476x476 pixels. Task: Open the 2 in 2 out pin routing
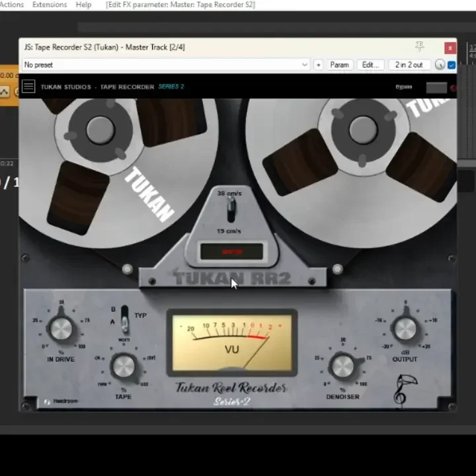[x=409, y=65]
